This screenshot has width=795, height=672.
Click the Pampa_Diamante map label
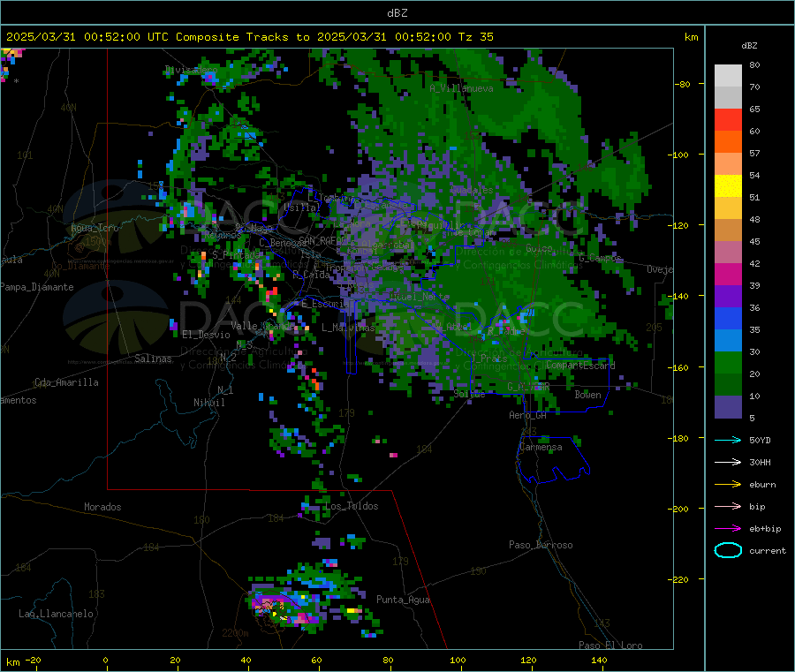click(37, 287)
